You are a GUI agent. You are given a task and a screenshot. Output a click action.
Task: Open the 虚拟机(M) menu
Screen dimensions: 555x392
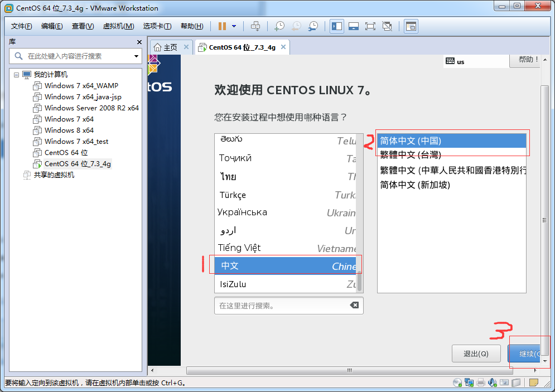(119, 26)
